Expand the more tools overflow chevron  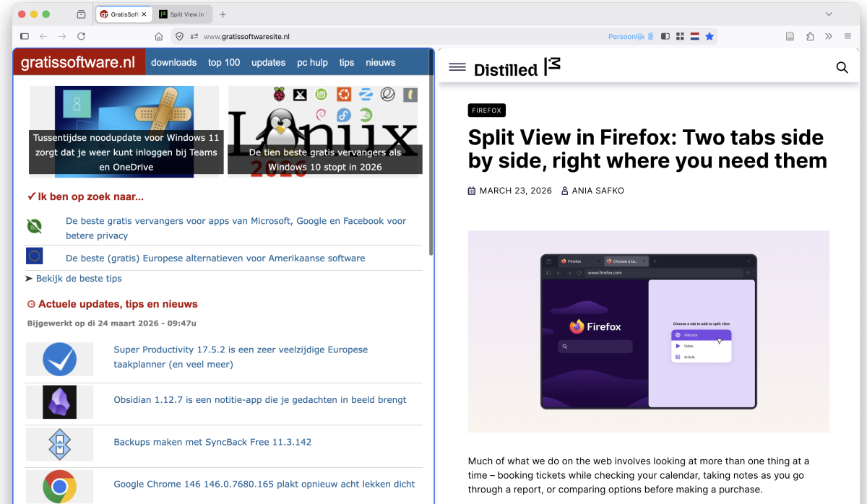[x=828, y=36]
